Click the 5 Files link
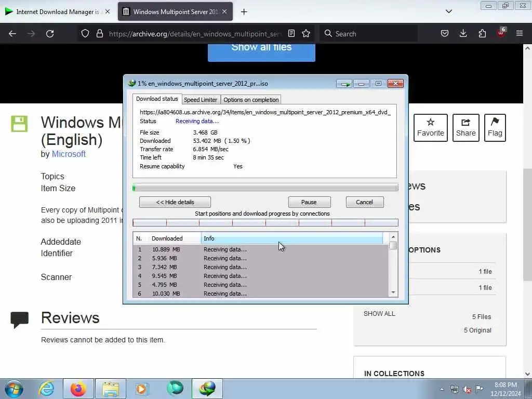This screenshot has height=399, width=532. pos(482,316)
